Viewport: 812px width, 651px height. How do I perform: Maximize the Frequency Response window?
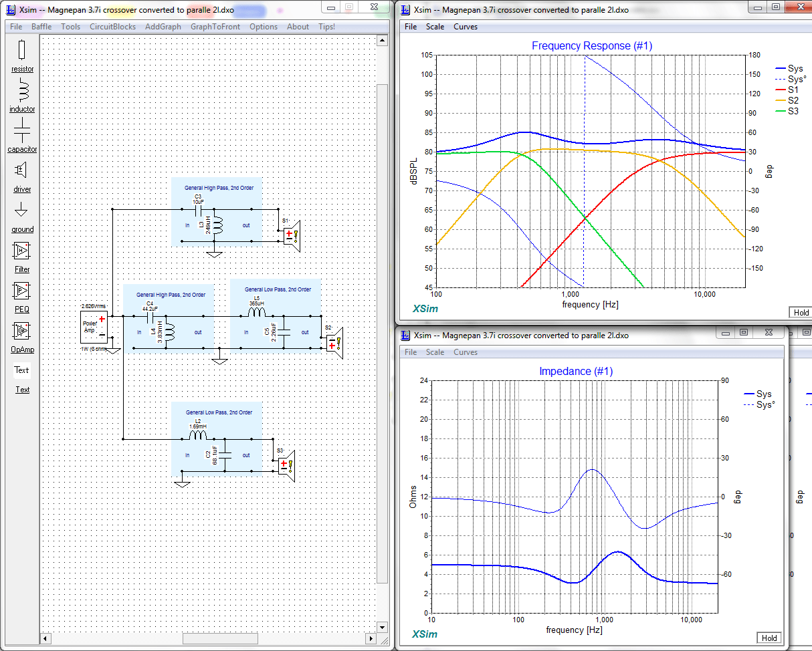pos(775,7)
